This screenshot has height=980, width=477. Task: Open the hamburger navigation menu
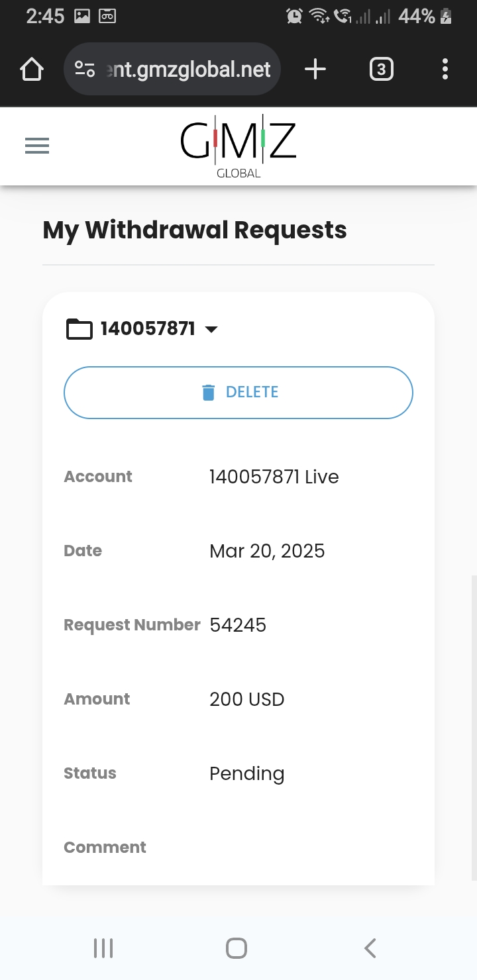(x=37, y=146)
